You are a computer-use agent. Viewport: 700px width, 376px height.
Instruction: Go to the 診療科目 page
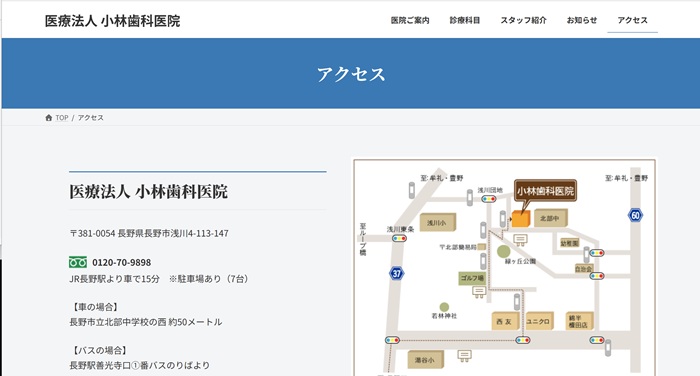click(x=465, y=21)
